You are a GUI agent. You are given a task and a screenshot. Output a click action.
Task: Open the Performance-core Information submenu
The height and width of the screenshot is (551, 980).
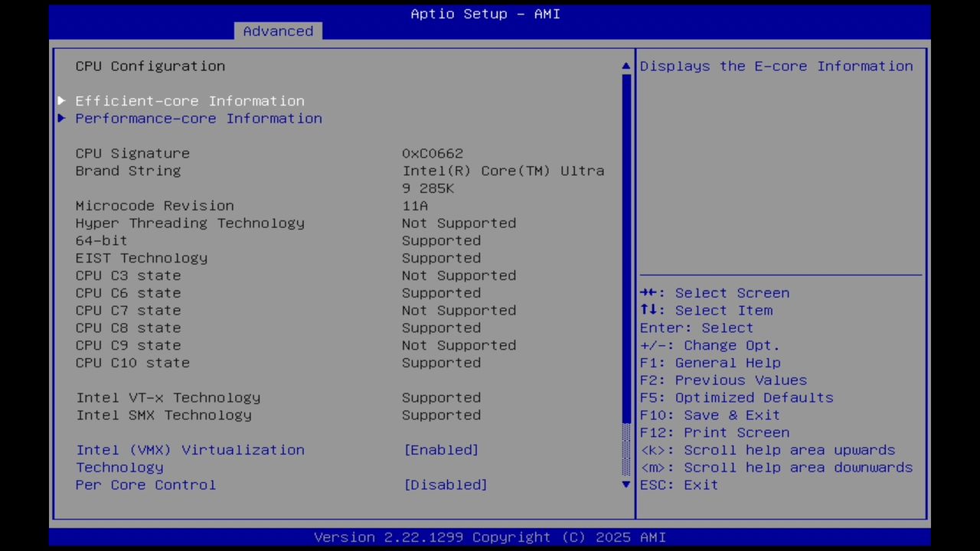click(198, 118)
